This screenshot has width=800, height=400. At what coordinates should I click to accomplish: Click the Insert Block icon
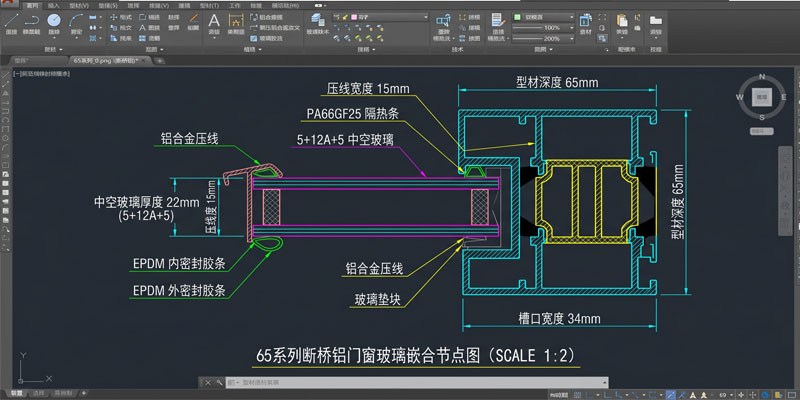click(x=443, y=20)
